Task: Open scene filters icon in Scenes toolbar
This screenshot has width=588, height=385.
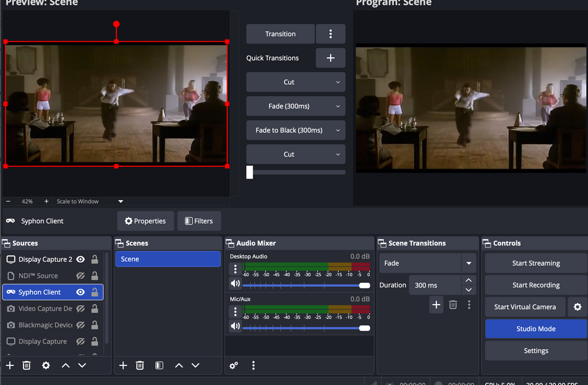Action: point(160,365)
